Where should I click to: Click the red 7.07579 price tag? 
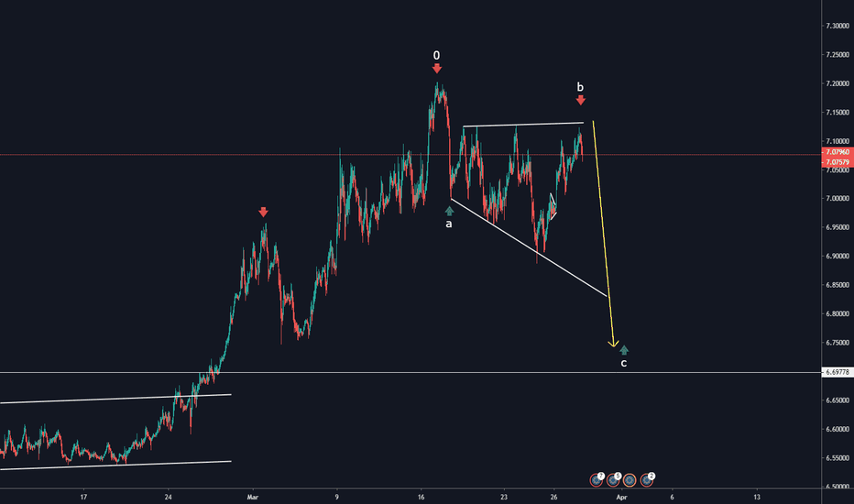pyautogui.click(x=838, y=162)
